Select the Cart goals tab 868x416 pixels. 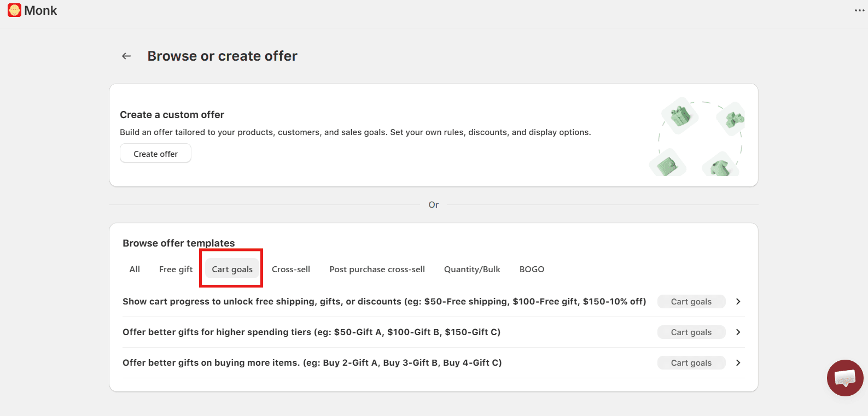(x=232, y=269)
